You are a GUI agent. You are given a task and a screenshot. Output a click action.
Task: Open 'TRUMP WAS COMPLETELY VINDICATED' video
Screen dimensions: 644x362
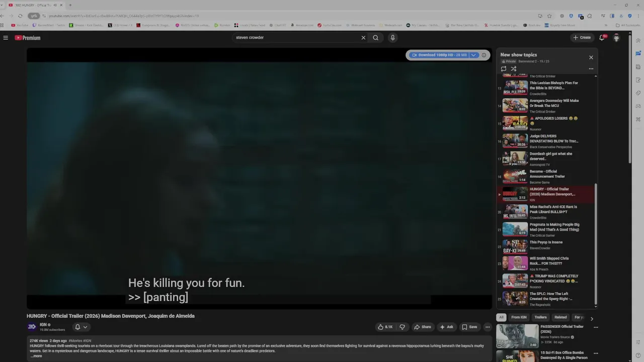(546, 282)
